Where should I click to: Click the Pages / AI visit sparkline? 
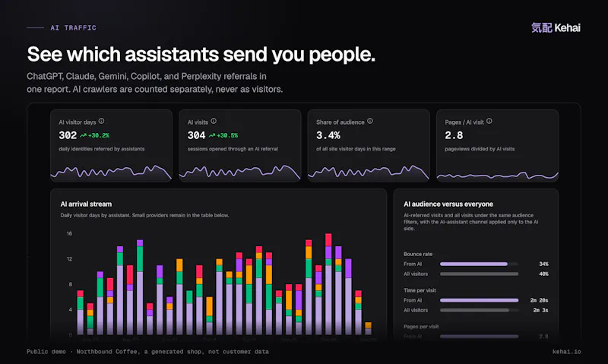point(498,176)
